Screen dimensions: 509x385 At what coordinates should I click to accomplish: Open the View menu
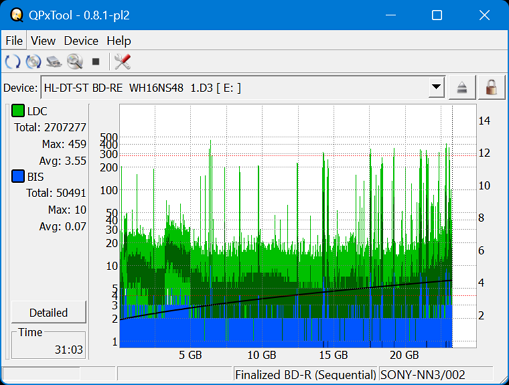pyautogui.click(x=43, y=41)
